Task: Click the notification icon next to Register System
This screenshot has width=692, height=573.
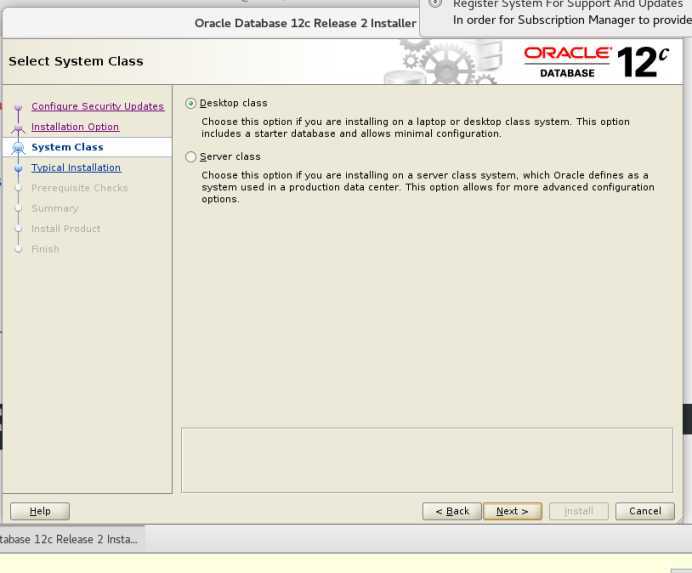Action: (x=435, y=3)
